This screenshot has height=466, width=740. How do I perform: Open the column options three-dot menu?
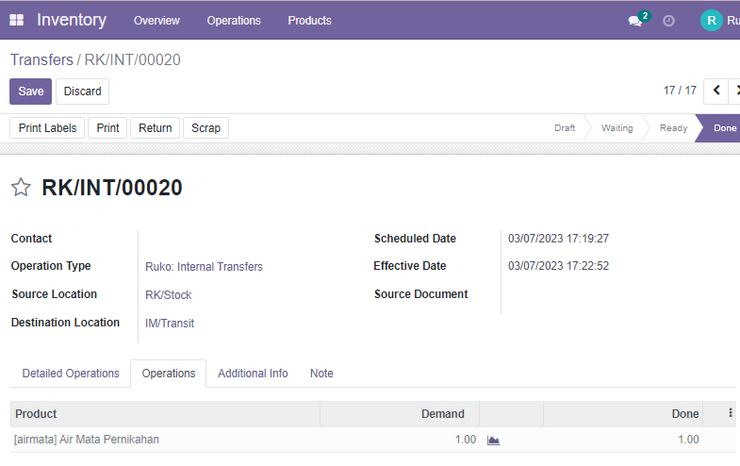point(730,413)
